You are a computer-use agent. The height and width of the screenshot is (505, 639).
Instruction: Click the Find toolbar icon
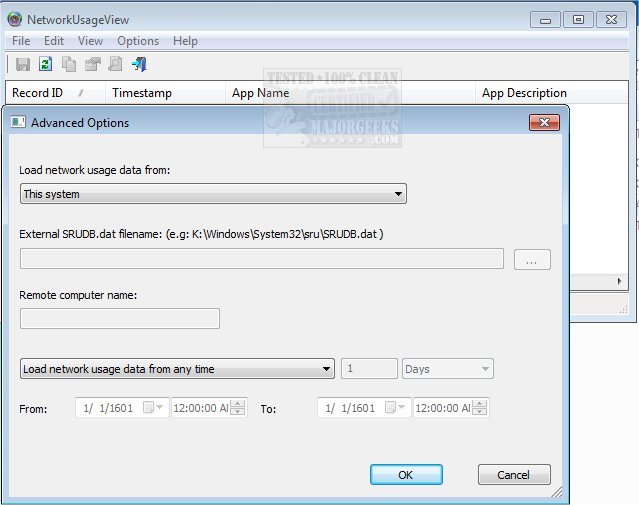115,64
